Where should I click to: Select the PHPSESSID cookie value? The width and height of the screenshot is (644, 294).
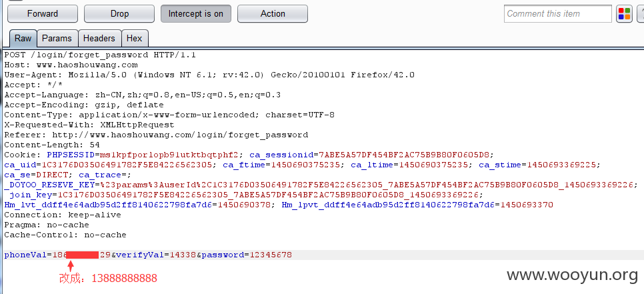(169, 155)
